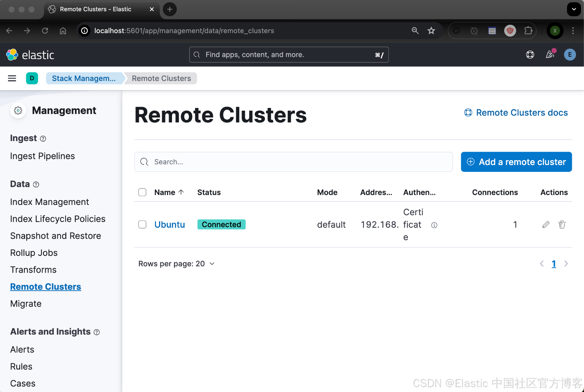This screenshot has width=584, height=392.
Task: Go back in browser history
Action: point(10,31)
